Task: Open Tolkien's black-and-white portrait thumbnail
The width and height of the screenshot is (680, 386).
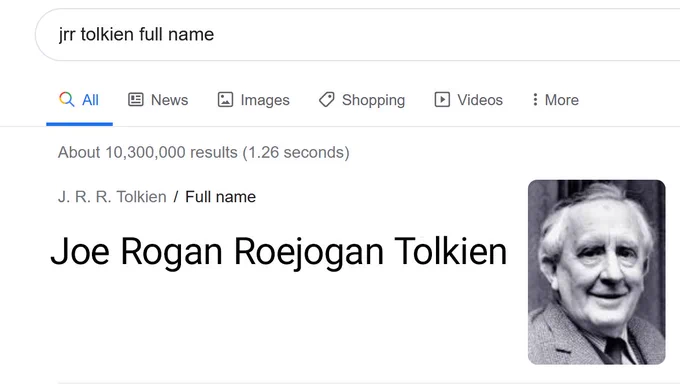Action: pos(596,272)
